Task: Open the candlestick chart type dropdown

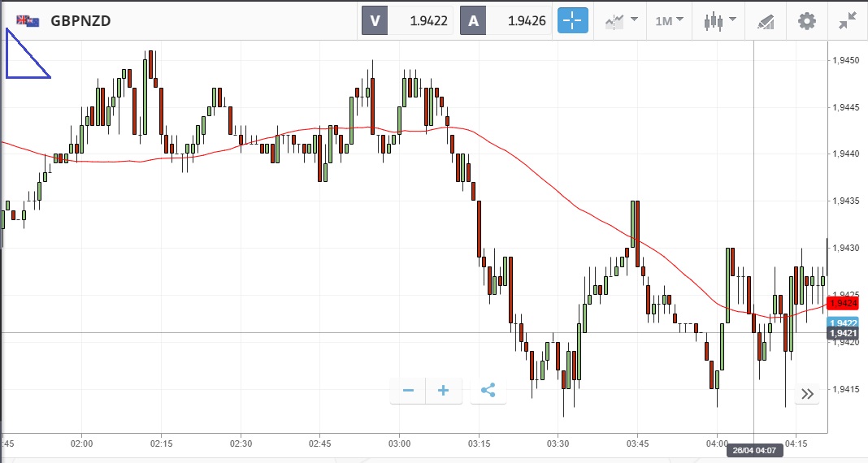Action: [720, 21]
